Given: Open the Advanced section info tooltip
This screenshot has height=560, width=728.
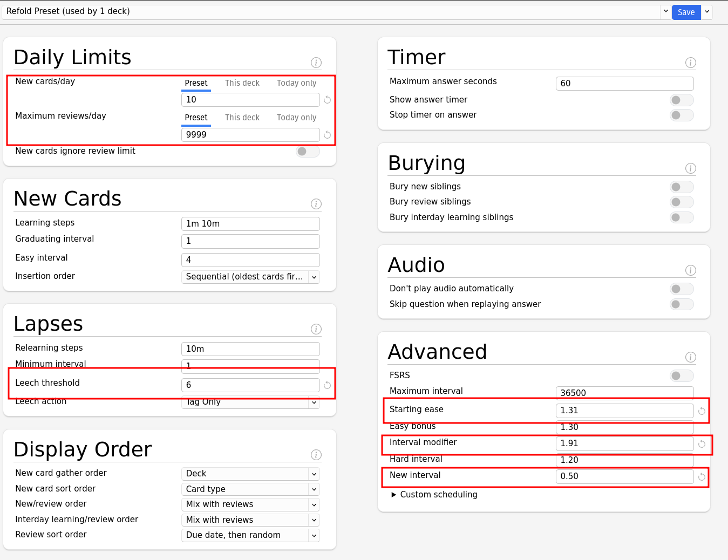Looking at the screenshot, I should 691,357.
